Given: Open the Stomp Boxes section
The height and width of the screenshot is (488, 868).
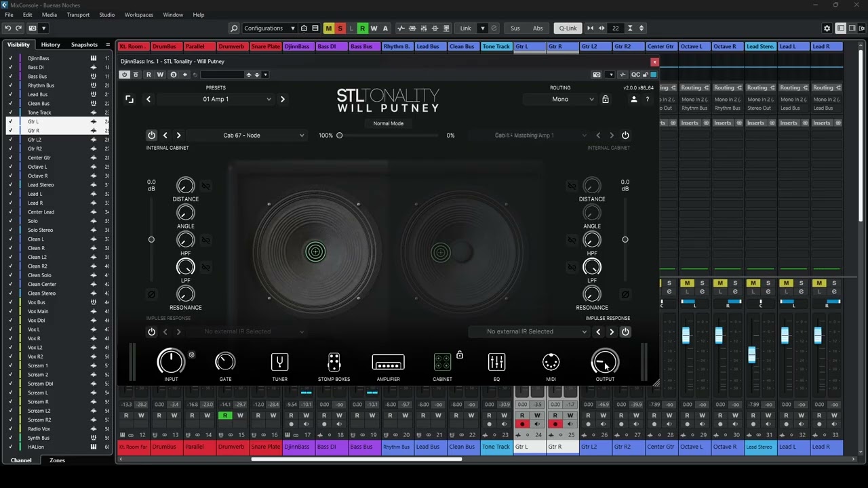Looking at the screenshot, I should [334, 362].
